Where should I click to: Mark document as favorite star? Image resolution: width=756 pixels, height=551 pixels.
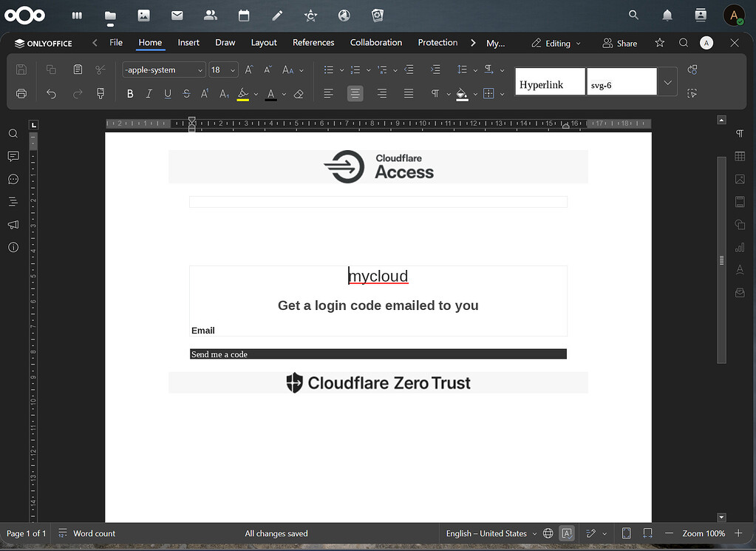pyautogui.click(x=660, y=43)
